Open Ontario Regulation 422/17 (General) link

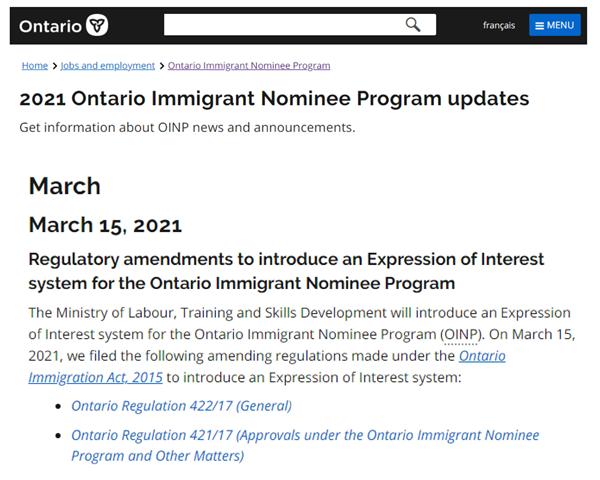click(181, 405)
